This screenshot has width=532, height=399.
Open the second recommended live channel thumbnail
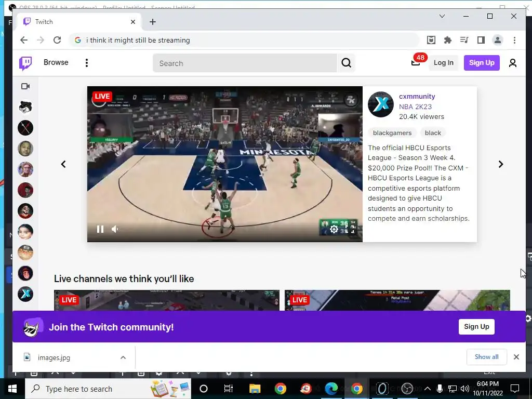[x=397, y=300]
